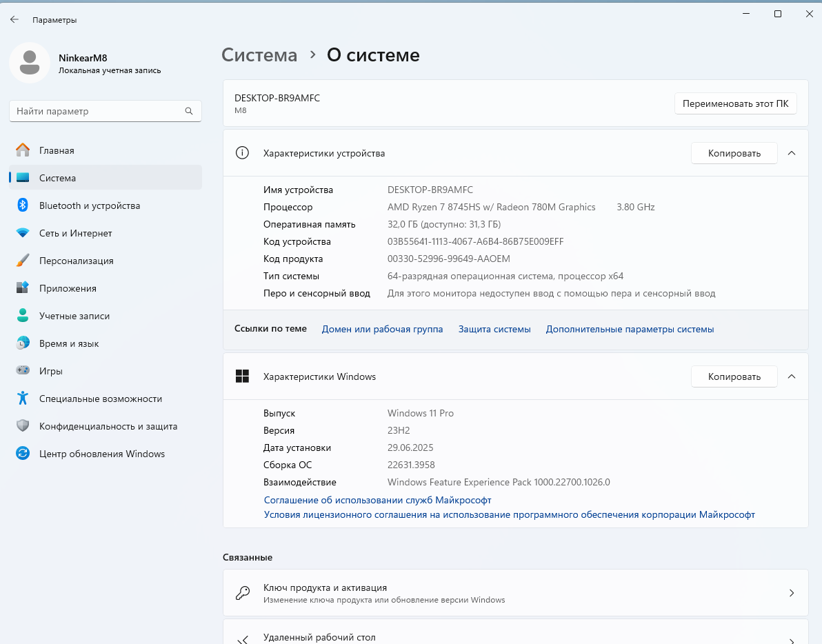The width and height of the screenshot is (822, 644).
Task: Go to Учетные записи settings
Action: 74,316
